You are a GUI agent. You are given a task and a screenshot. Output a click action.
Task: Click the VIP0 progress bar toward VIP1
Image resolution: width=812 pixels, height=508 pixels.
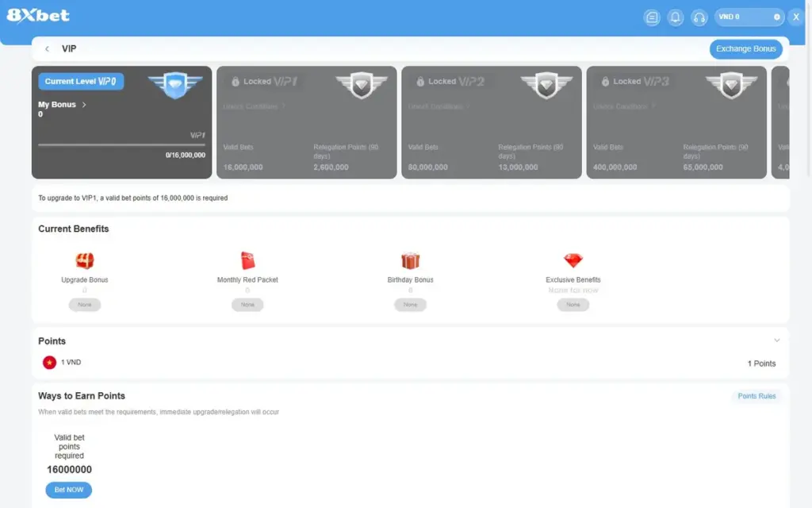click(121, 144)
